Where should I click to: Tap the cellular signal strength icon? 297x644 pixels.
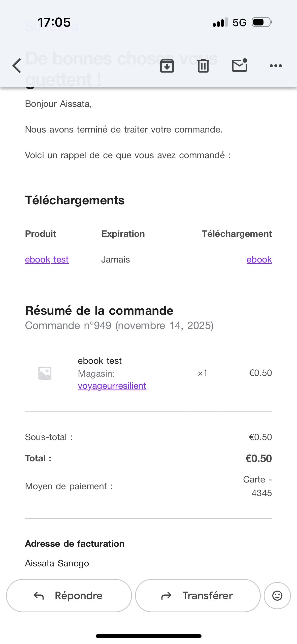(220, 22)
